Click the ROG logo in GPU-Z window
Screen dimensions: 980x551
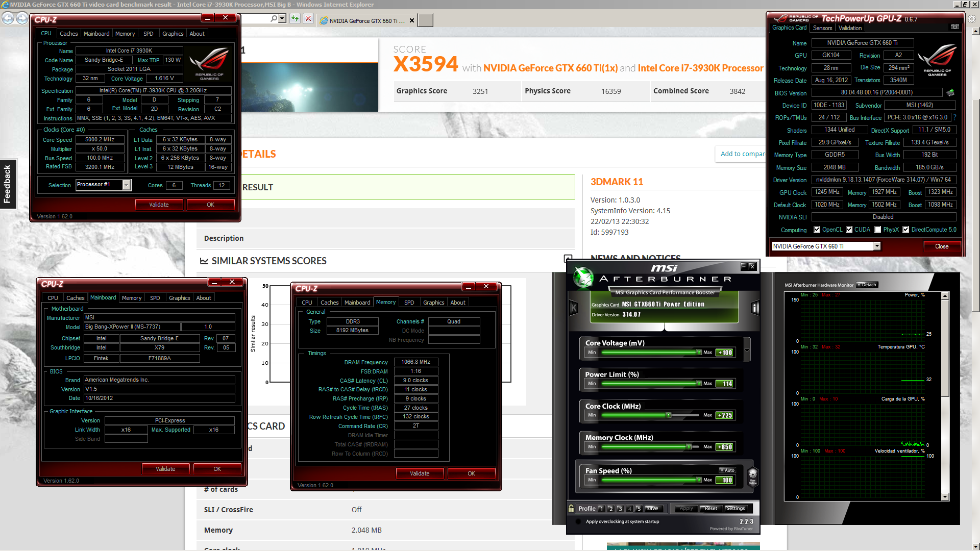tap(937, 60)
